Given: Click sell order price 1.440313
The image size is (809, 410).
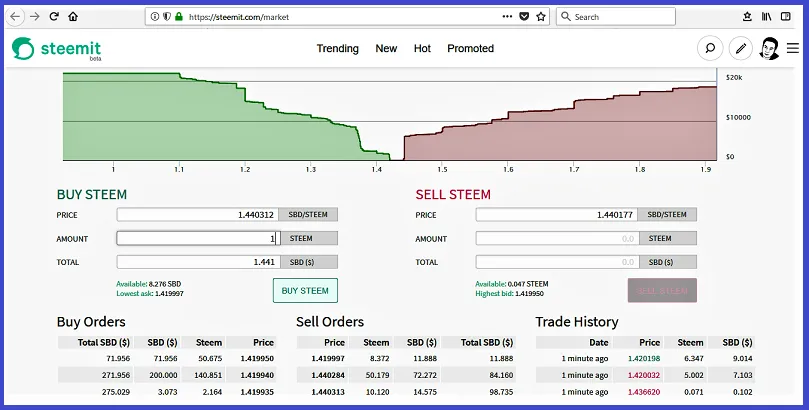Looking at the screenshot, I should [x=328, y=392].
